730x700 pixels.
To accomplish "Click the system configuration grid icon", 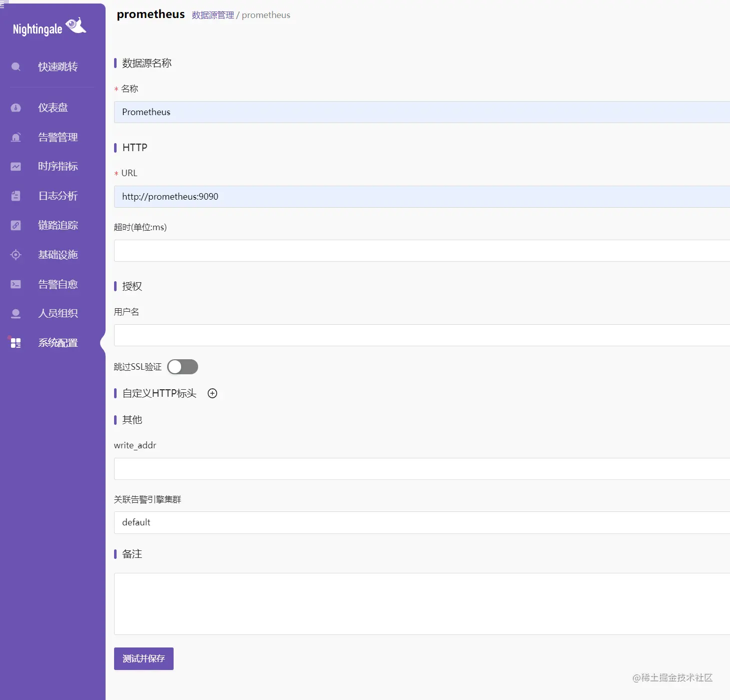I will [16, 343].
